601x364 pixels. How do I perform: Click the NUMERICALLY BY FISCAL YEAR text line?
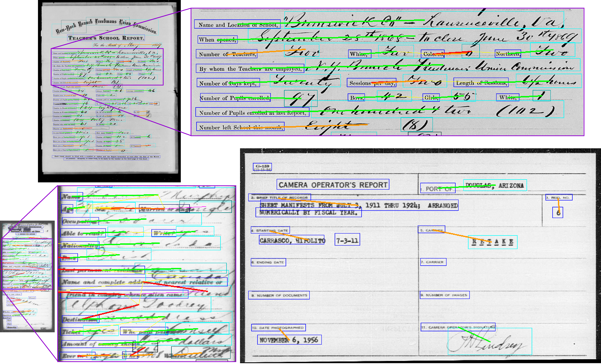coord(308,212)
